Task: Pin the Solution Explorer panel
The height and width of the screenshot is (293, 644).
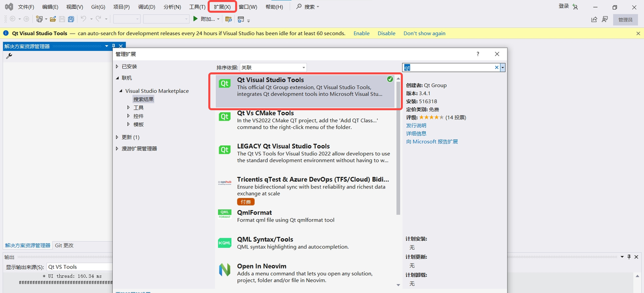Action: point(114,46)
